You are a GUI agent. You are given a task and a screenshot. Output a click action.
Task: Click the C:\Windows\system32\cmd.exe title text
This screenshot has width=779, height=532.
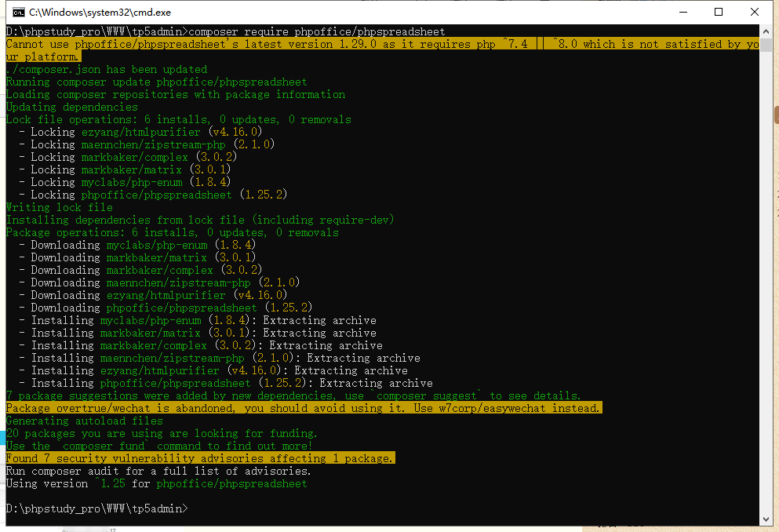pyautogui.click(x=100, y=12)
